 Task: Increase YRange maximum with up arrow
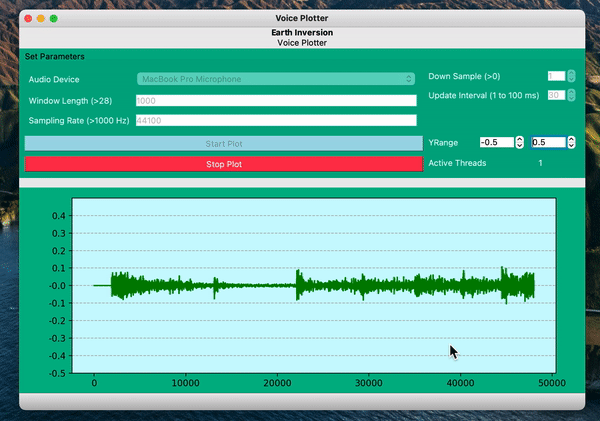[571, 140]
